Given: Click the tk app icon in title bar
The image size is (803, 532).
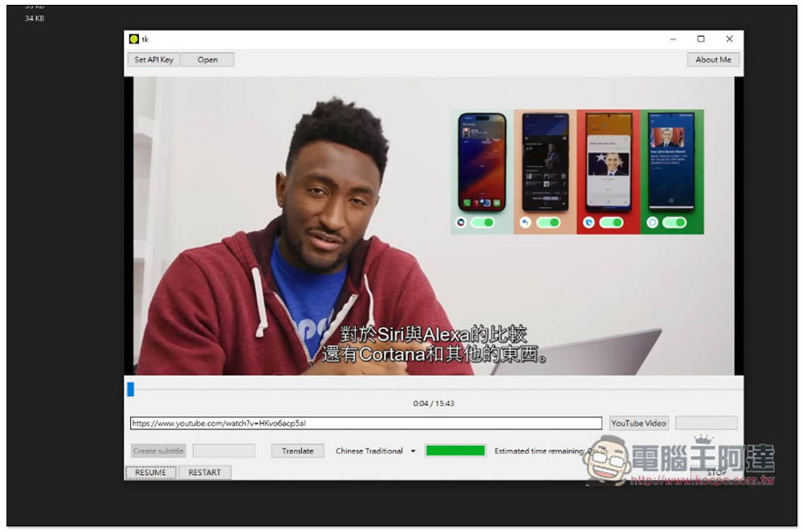Looking at the screenshot, I should [x=134, y=39].
